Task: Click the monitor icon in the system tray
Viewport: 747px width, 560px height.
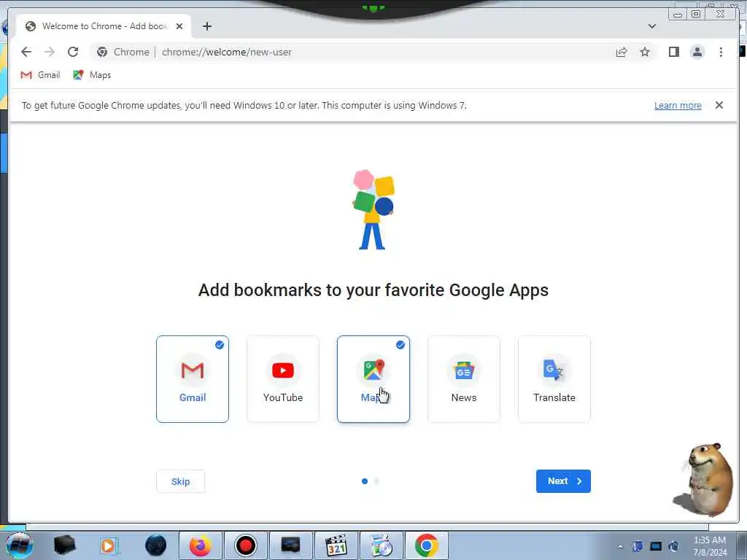Action: tap(656, 546)
